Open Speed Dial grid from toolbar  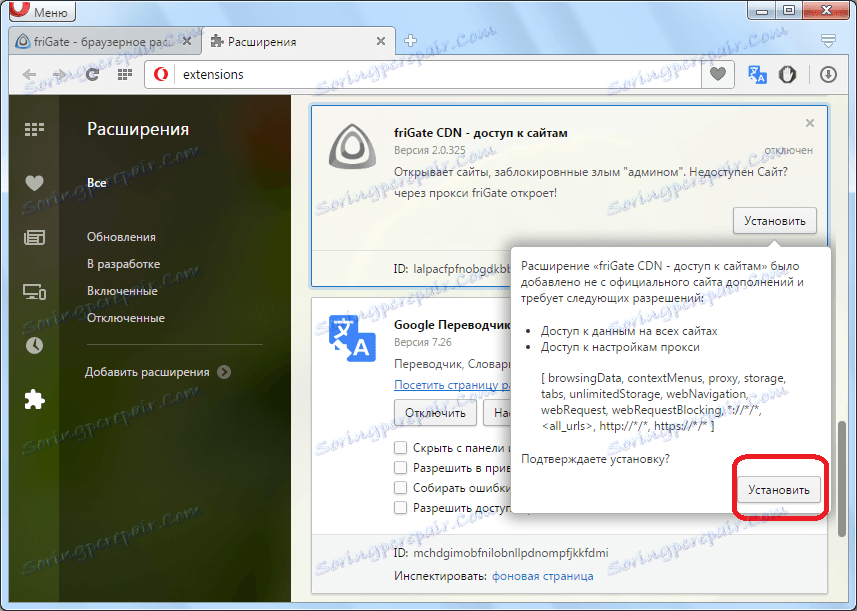(125, 74)
